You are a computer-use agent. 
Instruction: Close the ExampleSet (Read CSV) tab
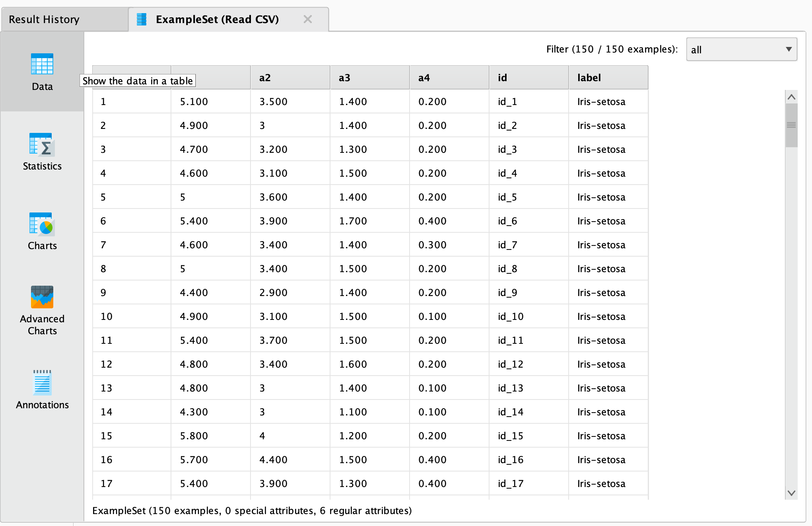(307, 19)
